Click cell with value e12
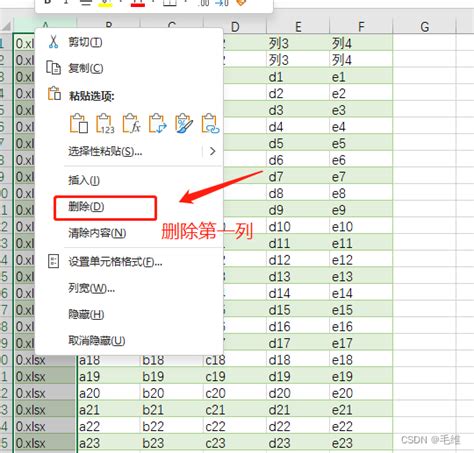474x453 pixels. click(x=361, y=260)
